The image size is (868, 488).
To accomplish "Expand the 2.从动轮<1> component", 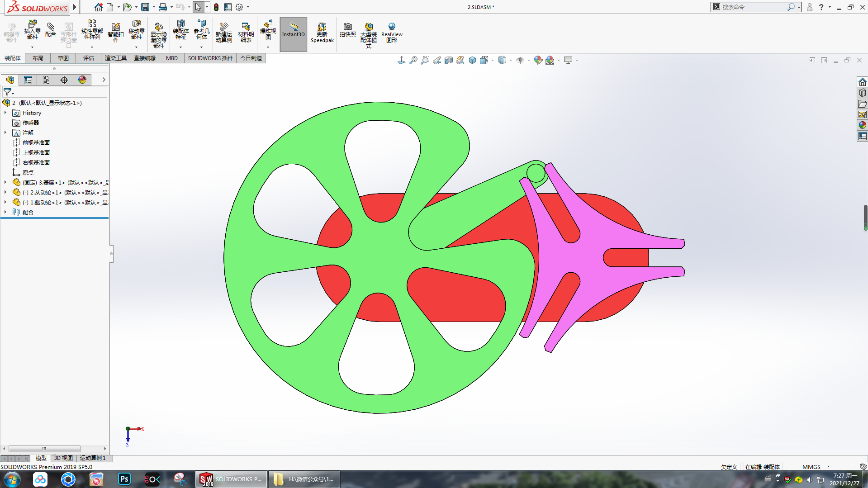I will (x=5, y=192).
